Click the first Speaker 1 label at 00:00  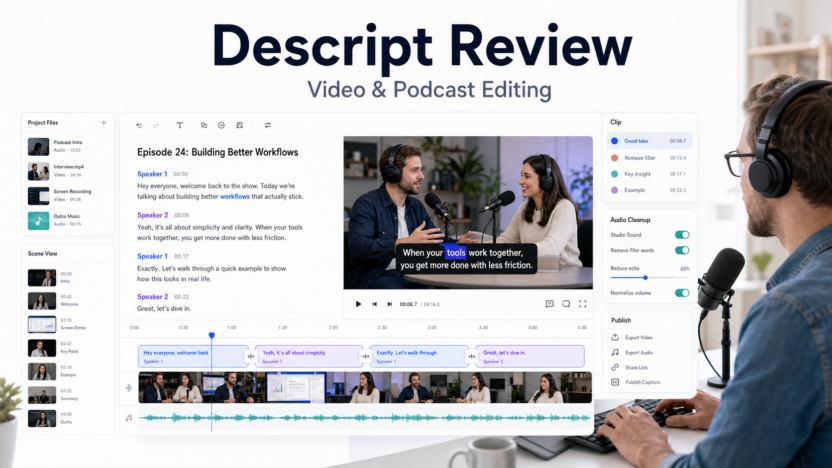point(152,174)
